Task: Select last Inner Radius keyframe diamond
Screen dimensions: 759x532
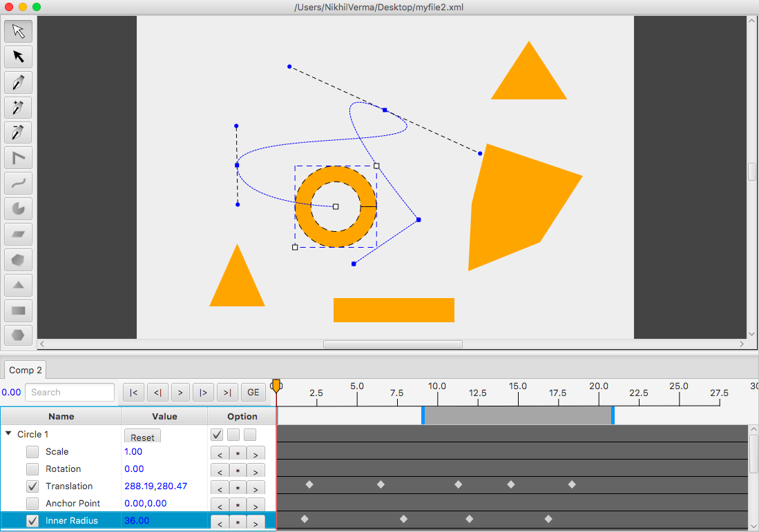Action: point(548,519)
